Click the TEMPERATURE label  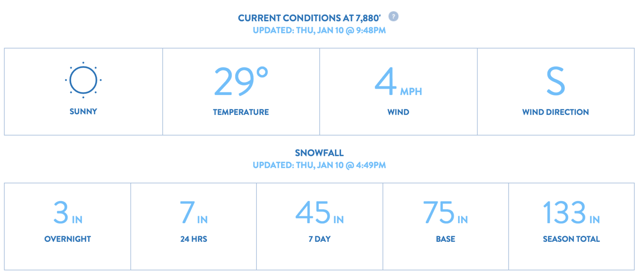[x=241, y=112]
